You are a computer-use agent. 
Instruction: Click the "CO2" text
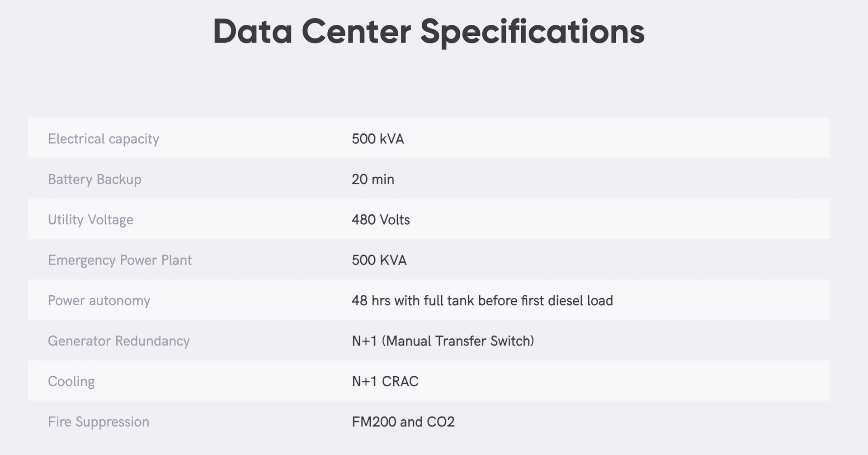[x=440, y=422]
